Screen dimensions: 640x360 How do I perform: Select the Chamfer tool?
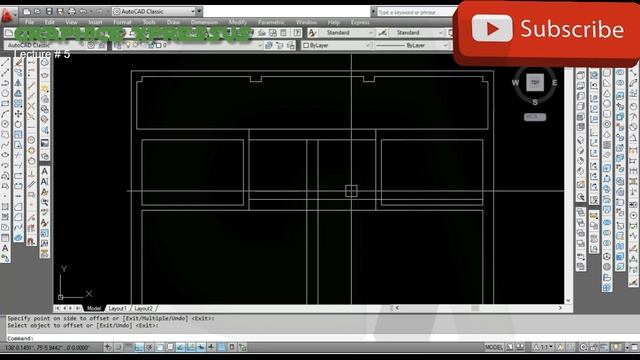click(18, 207)
